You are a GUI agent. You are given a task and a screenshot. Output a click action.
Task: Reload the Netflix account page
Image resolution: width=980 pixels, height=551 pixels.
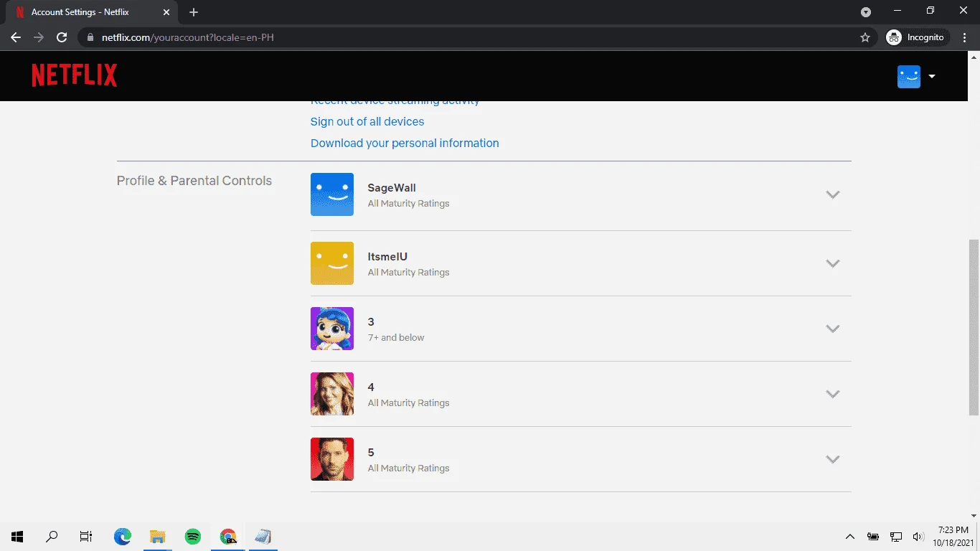[x=62, y=37]
